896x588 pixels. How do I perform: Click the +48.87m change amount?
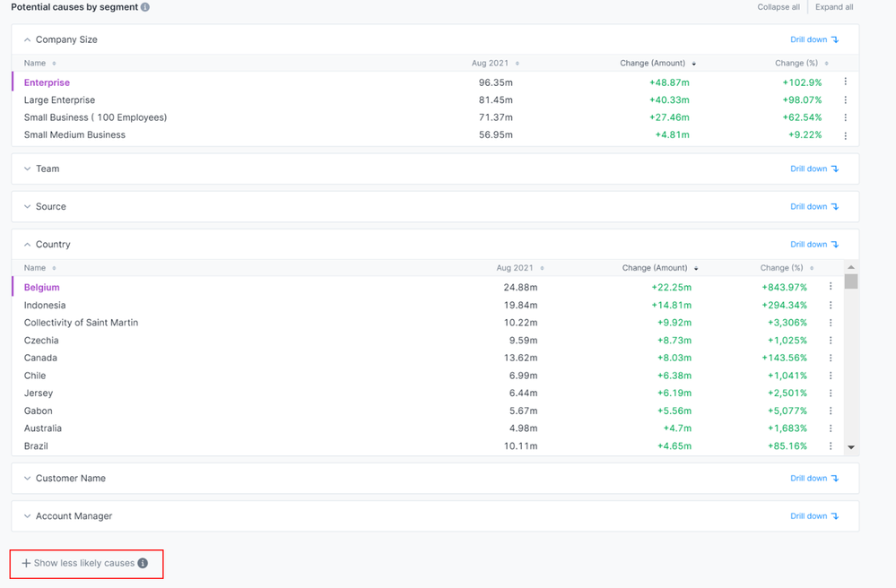click(x=669, y=82)
